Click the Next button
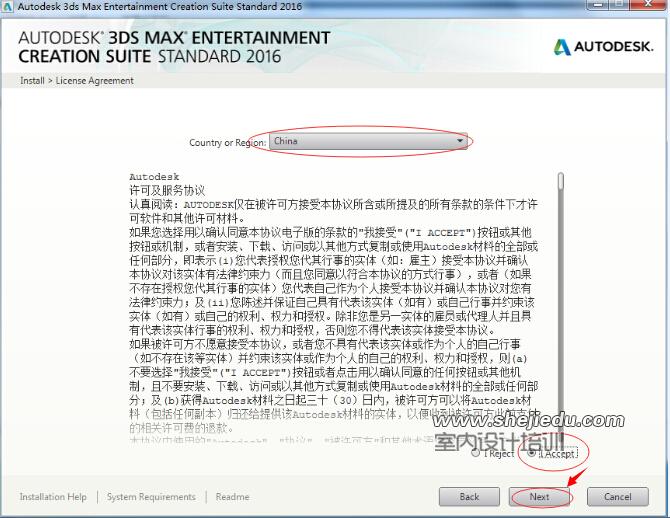670x518 pixels. (x=540, y=497)
